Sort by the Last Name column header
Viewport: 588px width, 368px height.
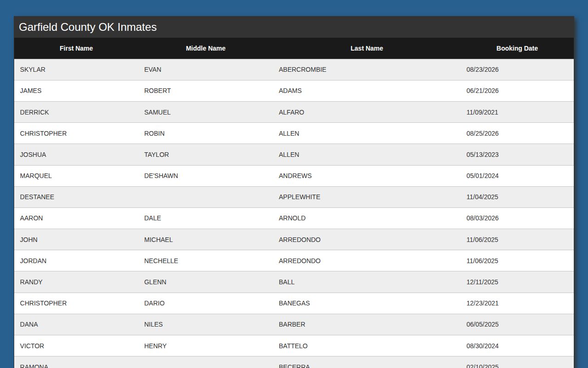367,48
